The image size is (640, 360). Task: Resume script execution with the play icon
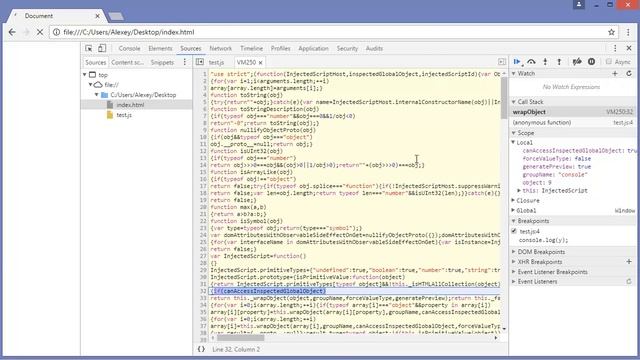(517, 62)
